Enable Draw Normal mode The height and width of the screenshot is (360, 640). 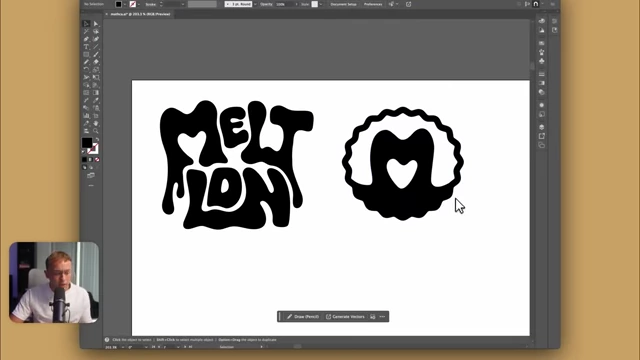(x=84, y=168)
